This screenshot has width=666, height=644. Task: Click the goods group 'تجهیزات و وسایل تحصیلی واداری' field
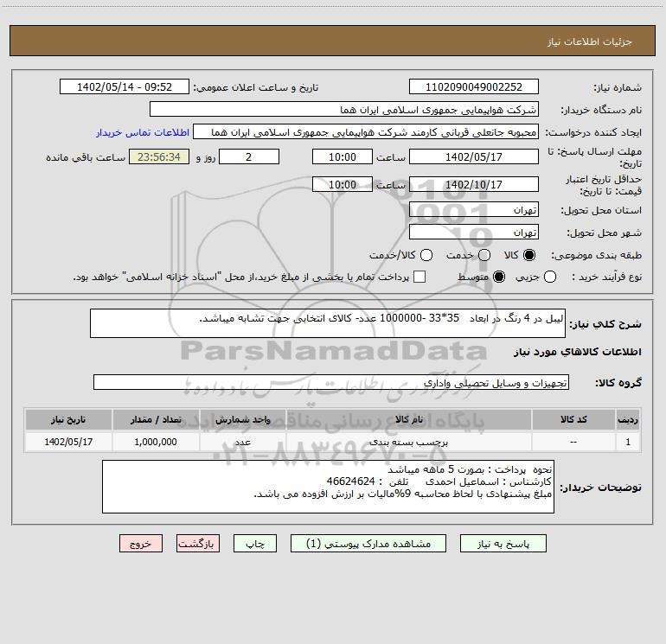coord(331,382)
